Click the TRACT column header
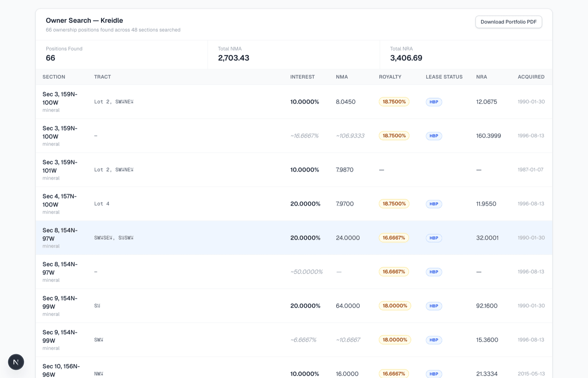The width and height of the screenshot is (588, 378). click(103, 77)
